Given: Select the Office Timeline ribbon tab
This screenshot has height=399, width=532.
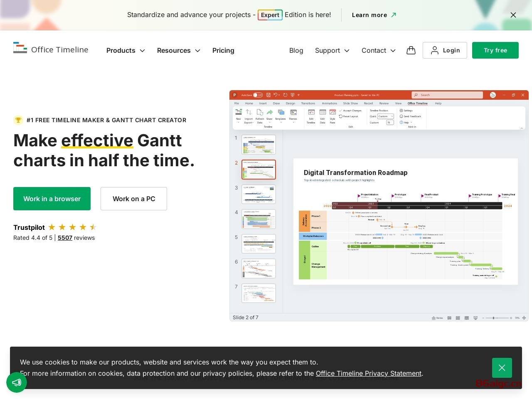Looking at the screenshot, I should coord(417,103).
